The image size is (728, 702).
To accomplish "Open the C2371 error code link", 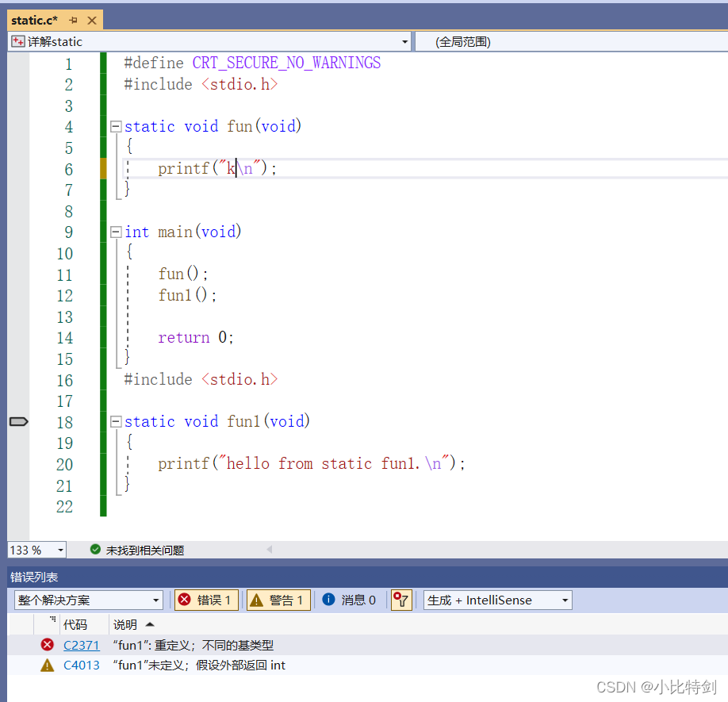I will click(x=81, y=646).
